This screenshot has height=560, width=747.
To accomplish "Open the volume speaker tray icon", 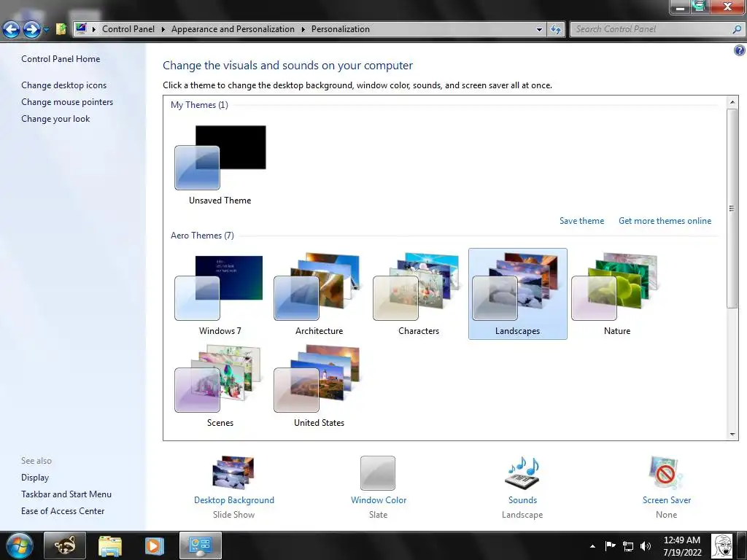I will click(x=646, y=546).
